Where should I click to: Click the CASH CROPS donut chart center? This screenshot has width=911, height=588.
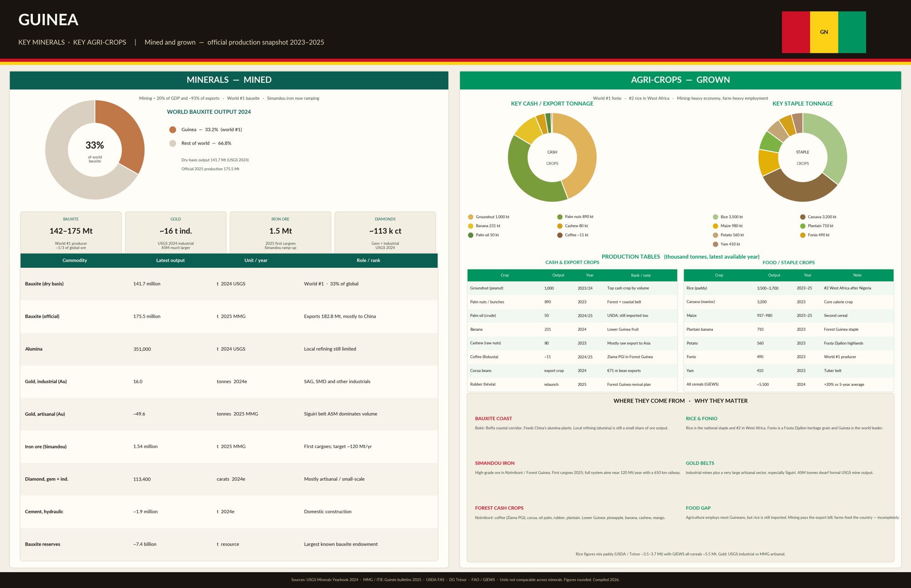pyautogui.click(x=552, y=158)
